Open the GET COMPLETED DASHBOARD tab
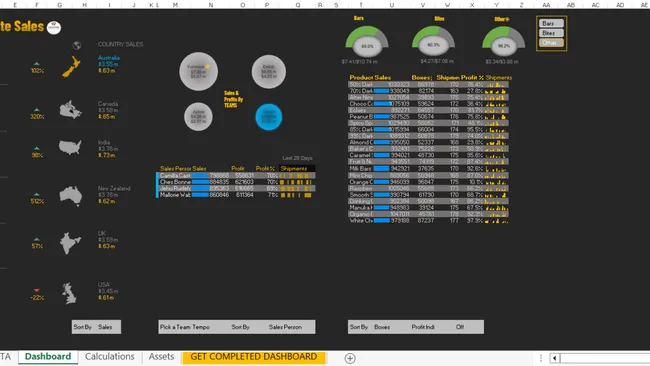 [x=254, y=357]
